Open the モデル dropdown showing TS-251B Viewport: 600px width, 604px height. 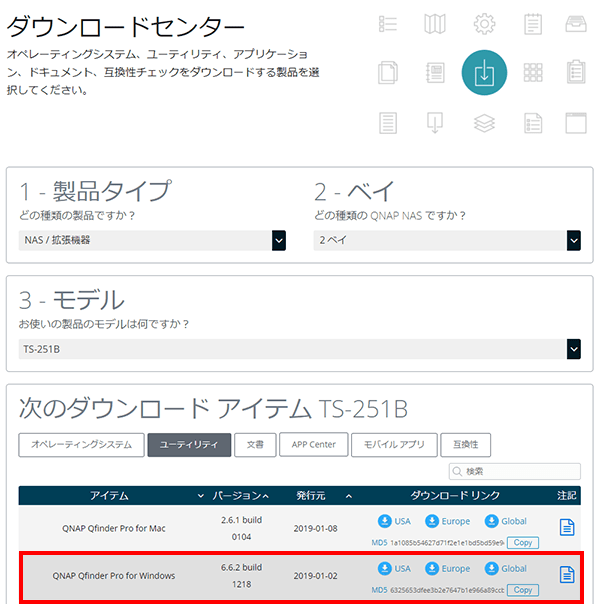[300, 349]
